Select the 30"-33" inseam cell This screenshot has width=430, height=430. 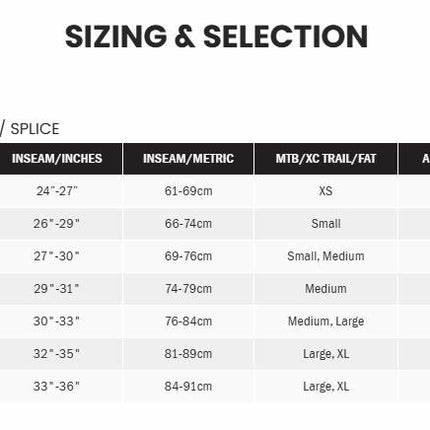pyautogui.click(x=61, y=321)
